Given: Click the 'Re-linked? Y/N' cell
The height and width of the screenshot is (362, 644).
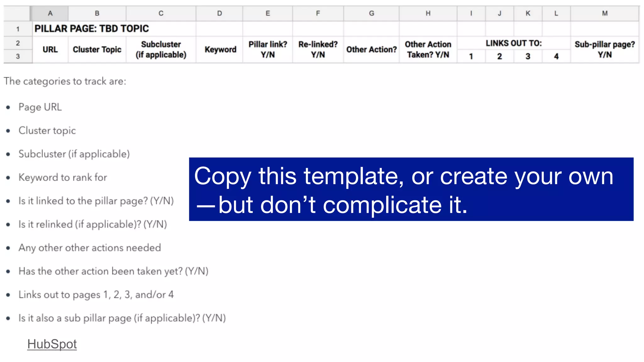Looking at the screenshot, I should pos(318,50).
